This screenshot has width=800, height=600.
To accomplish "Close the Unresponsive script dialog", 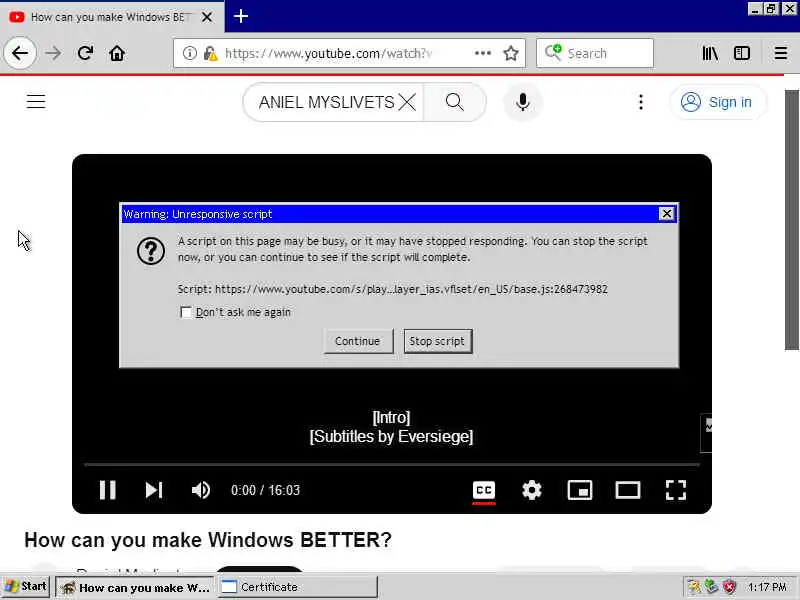I will [666, 213].
